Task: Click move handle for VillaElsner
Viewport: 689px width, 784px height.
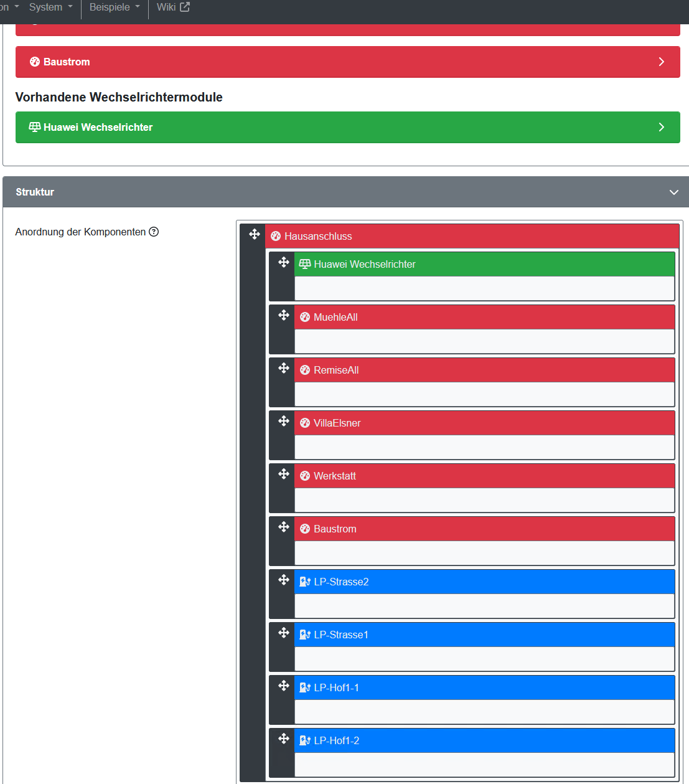Action: coord(284,421)
